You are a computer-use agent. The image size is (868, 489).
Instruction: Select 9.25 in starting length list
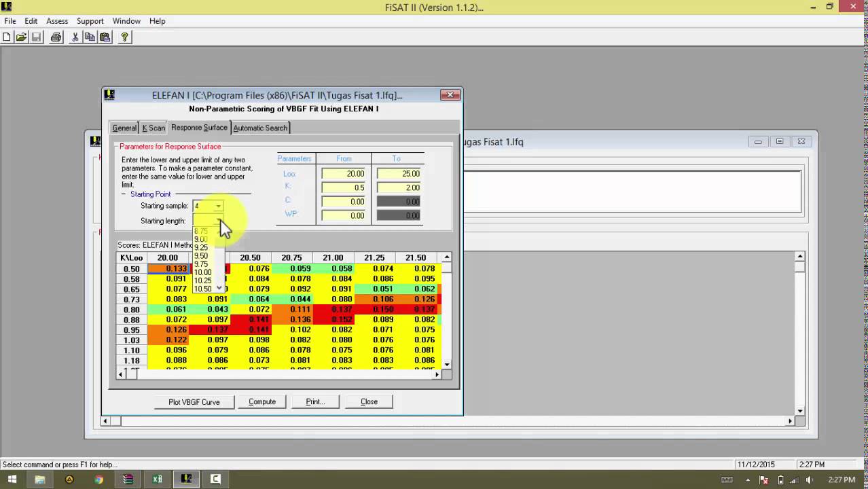click(x=201, y=247)
